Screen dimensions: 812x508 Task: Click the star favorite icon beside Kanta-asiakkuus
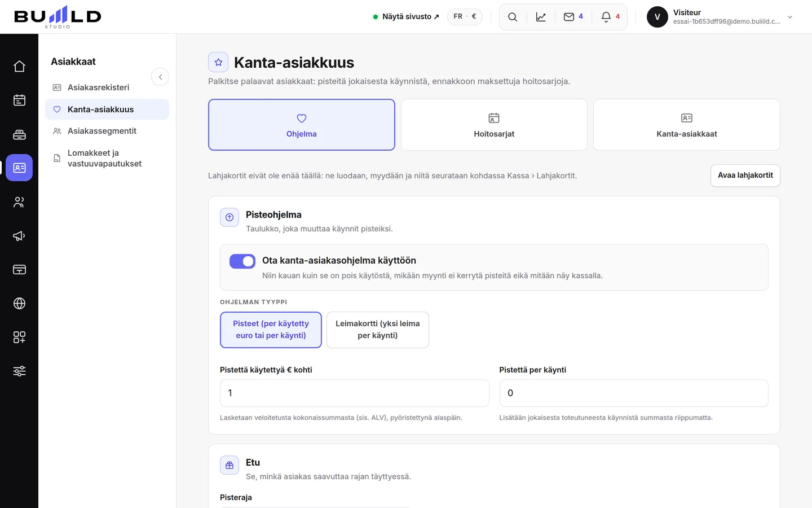[218, 62]
